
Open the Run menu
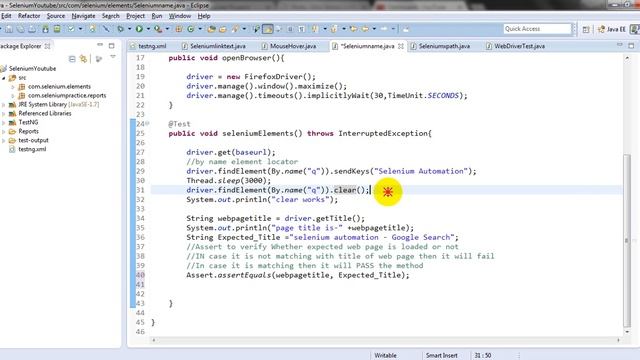(157, 16)
